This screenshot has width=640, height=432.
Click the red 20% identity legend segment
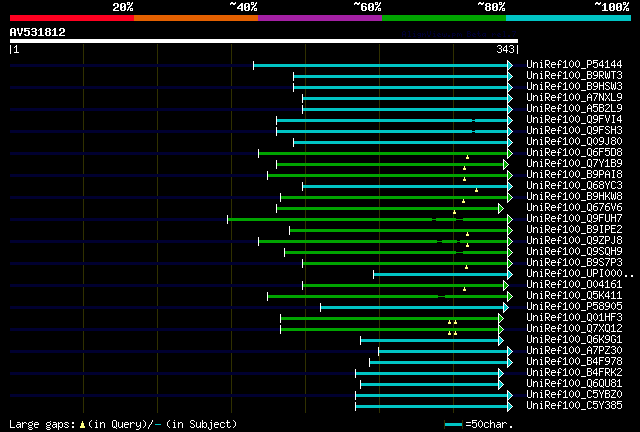tap(72, 18)
